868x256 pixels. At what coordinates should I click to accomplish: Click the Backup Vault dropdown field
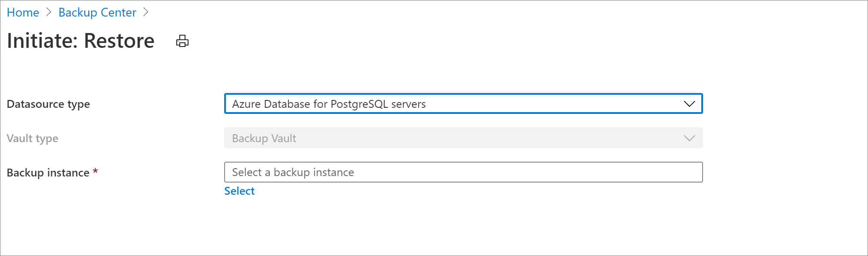coord(463,138)
